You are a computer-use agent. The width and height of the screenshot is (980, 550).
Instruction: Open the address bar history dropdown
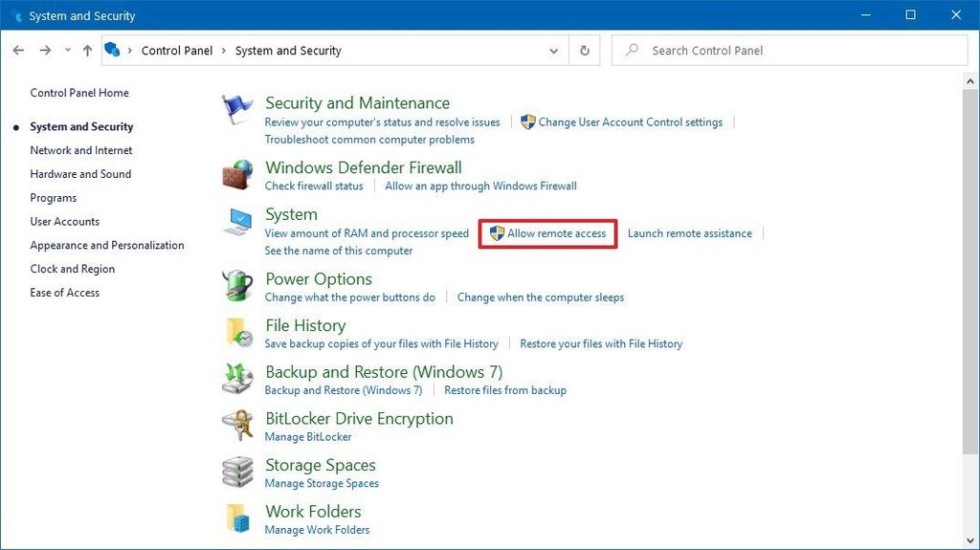[554, 51]
